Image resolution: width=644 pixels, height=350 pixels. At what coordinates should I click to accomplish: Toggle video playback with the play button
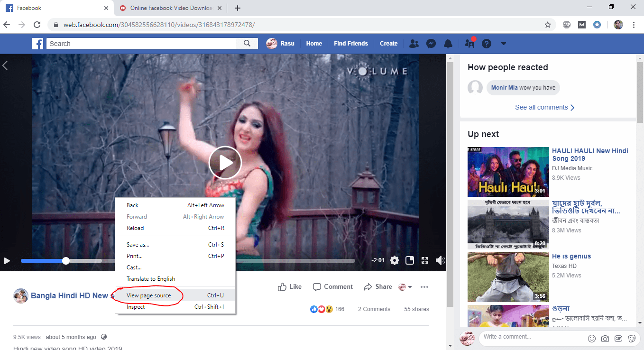[7, 260]
